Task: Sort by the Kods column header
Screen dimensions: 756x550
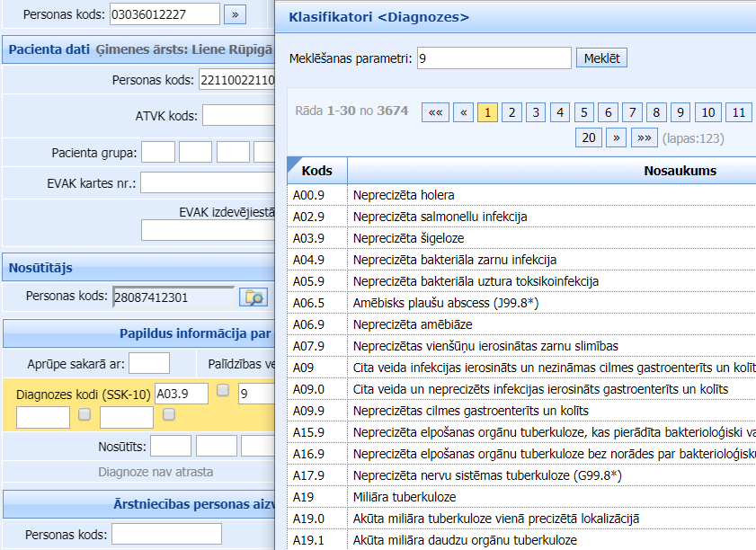Action: pyautogui.click(x=317, y=171)
